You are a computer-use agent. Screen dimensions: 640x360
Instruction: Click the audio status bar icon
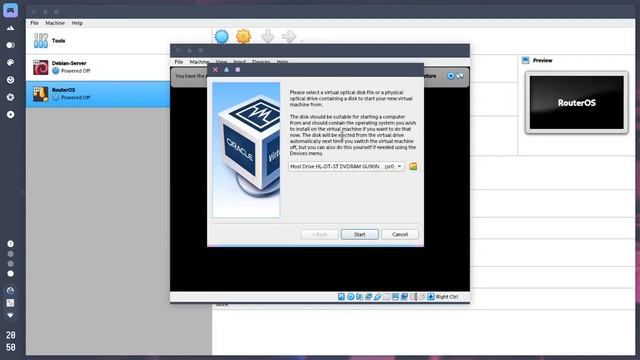tap(359, 297)
